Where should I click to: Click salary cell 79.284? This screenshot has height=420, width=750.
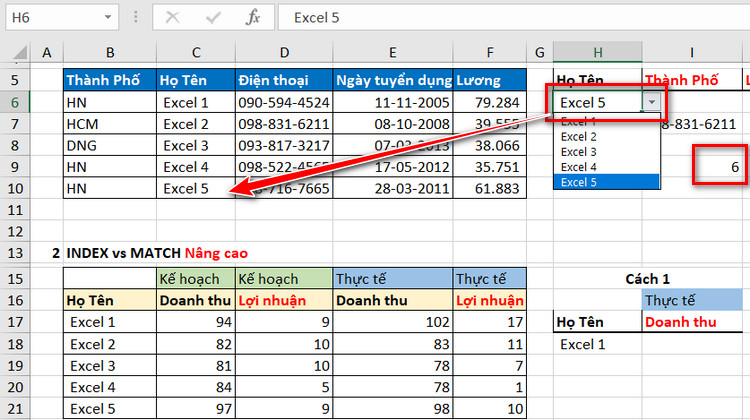tap(490, 102)
